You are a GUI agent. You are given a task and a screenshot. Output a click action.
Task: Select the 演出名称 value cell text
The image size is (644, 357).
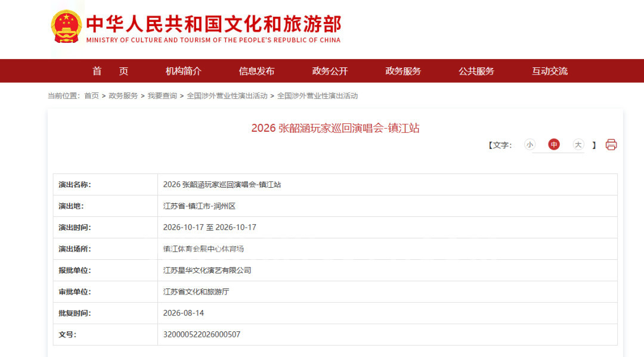tap(222, 185)
